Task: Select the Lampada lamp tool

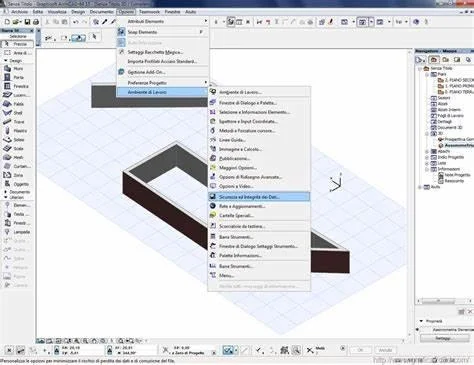Action: [17, 232]
